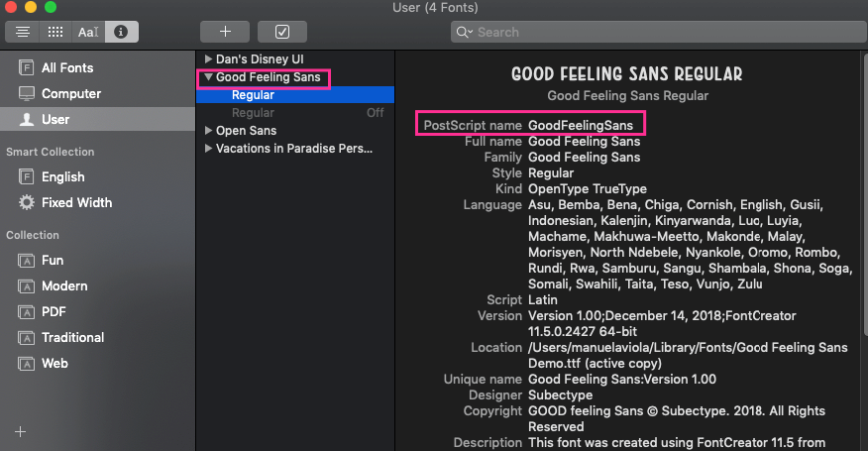Viewport: 868px width, 451px height.
Task: Minimize the Font Book window
Action: click(31, 7)
